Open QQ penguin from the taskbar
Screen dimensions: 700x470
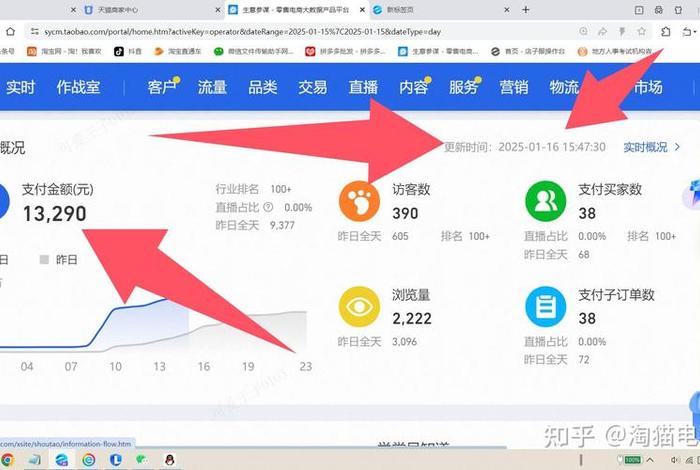(170, 460)
